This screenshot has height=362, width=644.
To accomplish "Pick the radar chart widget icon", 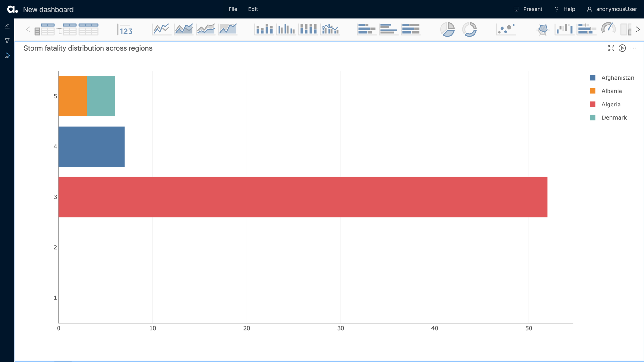I will 543,29.
